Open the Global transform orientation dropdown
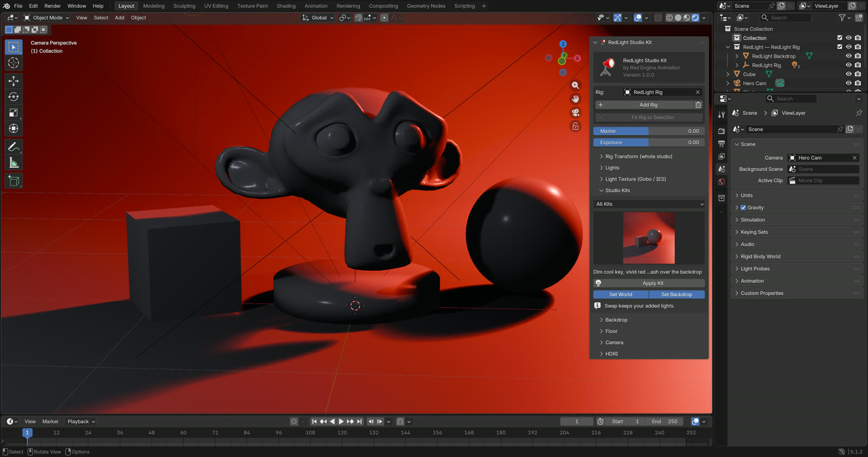Viewport: 868px width, 457px height. pyautogui.click(x=318, y=18)
